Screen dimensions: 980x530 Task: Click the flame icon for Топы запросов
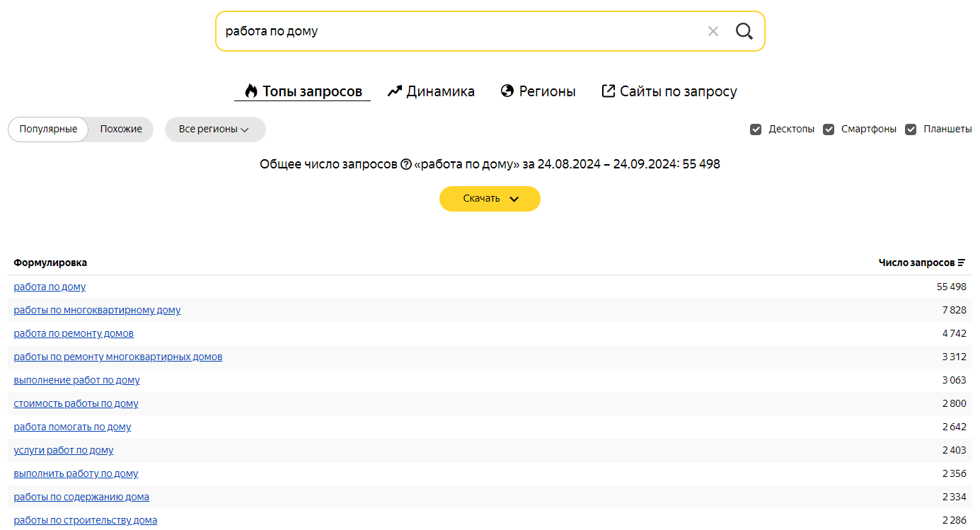tap(251, 91)
